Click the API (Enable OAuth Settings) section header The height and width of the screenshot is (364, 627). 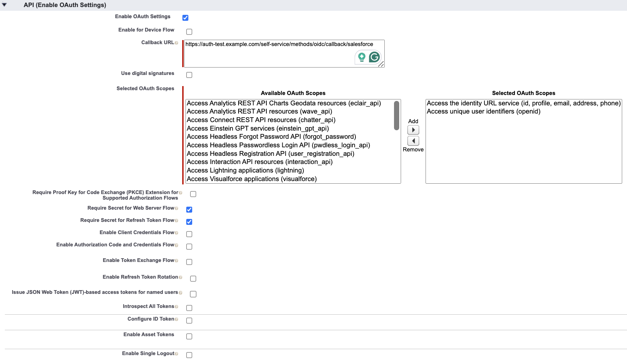point(65,5)
